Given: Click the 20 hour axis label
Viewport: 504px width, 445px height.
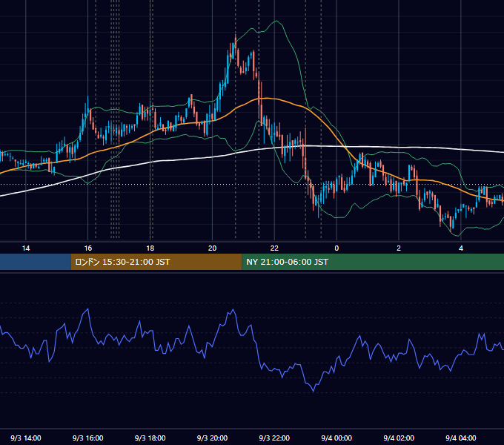Looking at the screenshot, I should (212, 248).
